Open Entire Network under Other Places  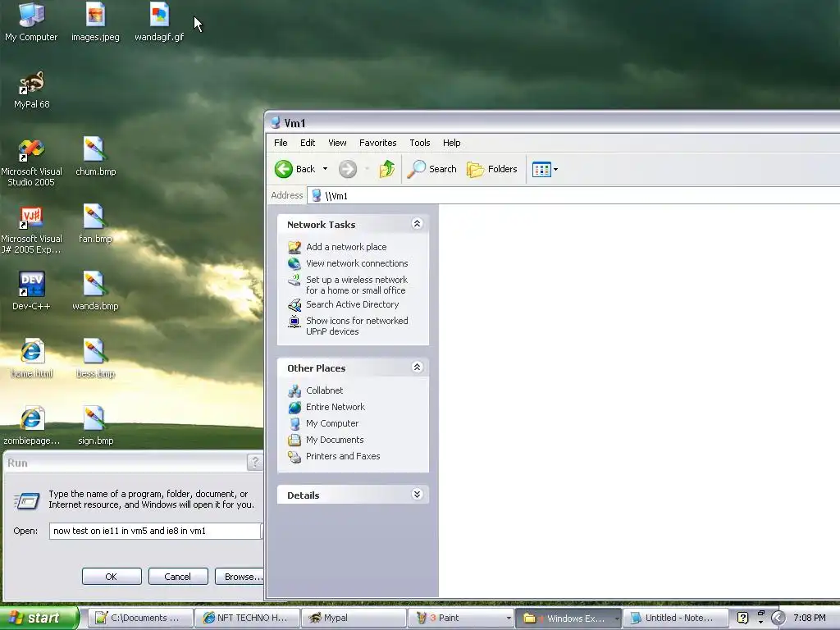point(336,407)
